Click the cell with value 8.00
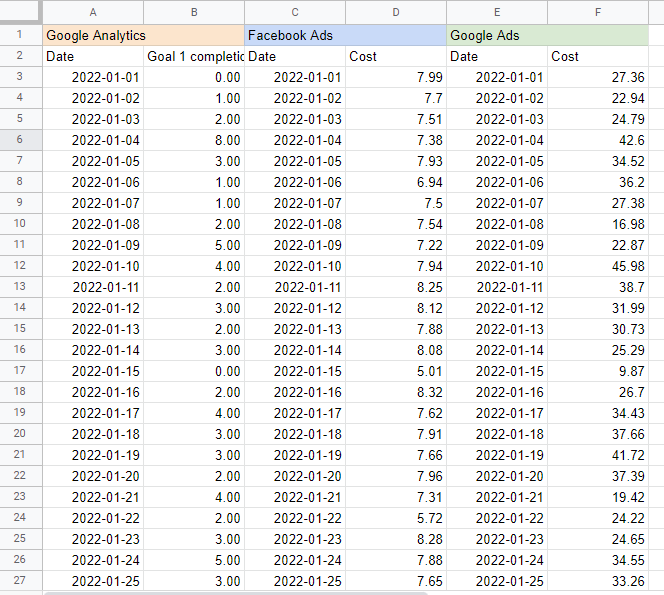Screen dimensions: 664x595 (193, 140)
